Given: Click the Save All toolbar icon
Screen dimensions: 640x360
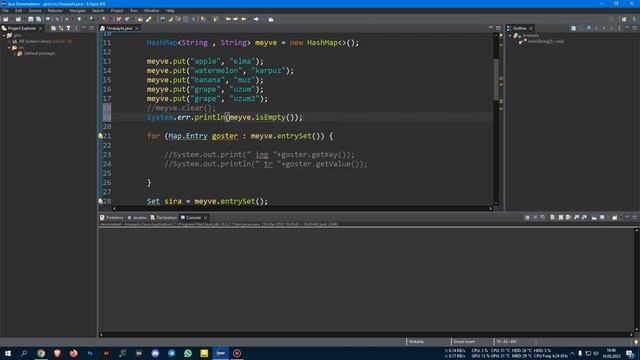Looking at the screenshot, I should tap(39, 19).
